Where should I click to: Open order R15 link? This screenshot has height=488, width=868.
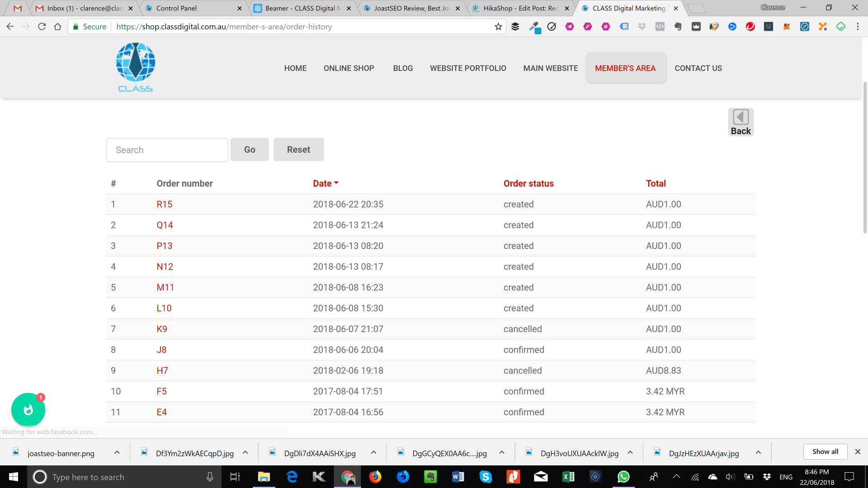(x=164, y=204)
